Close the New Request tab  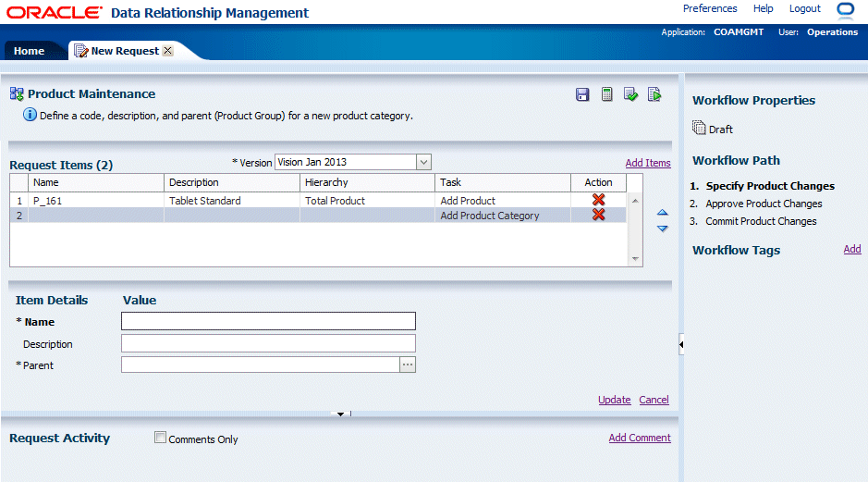pyautogui.click(x=167, y=51)
